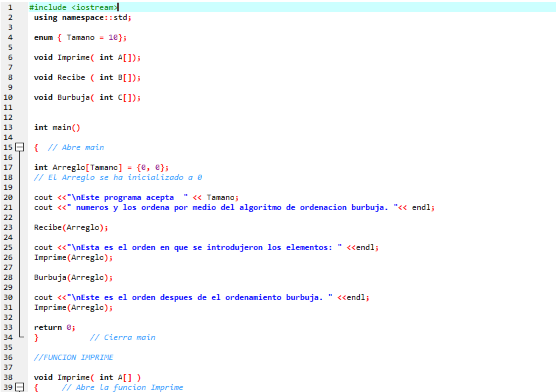This screenshot has height=392, width=556.
Task: Click comment 'El Arreglo se ha inicializado a 0'
Action: point(118,177)
